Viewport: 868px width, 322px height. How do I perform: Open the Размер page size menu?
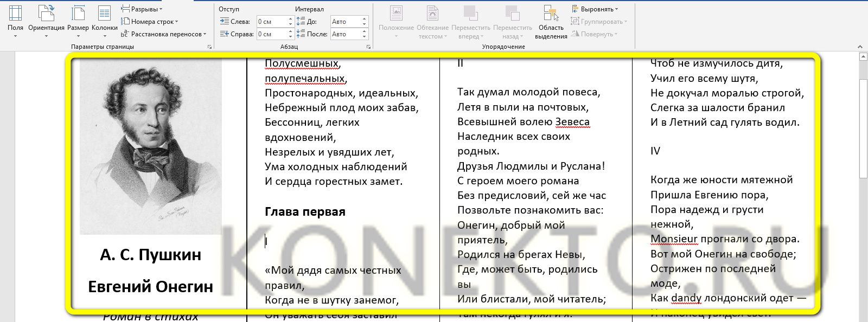coord(78,22)
